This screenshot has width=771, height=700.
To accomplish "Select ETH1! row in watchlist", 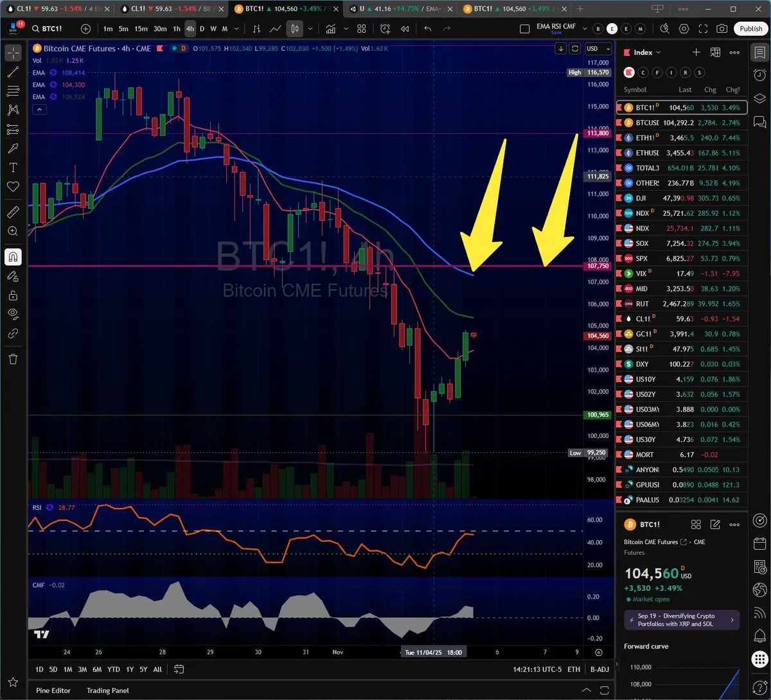I will [x=682, y=137].
